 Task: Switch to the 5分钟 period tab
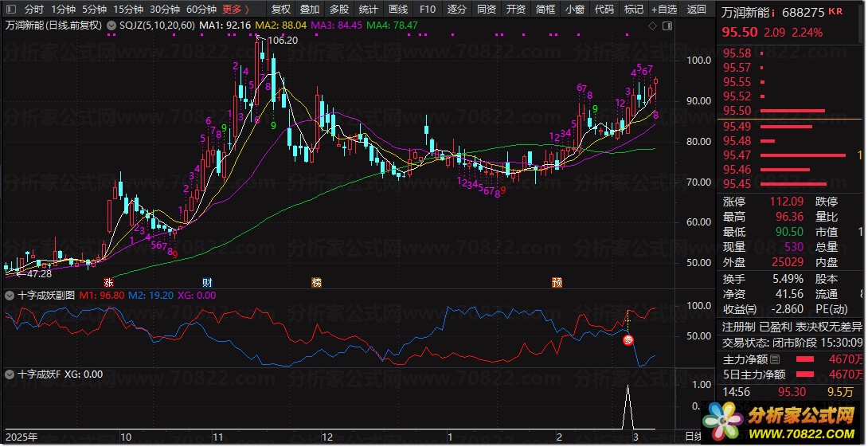(94, 10)
